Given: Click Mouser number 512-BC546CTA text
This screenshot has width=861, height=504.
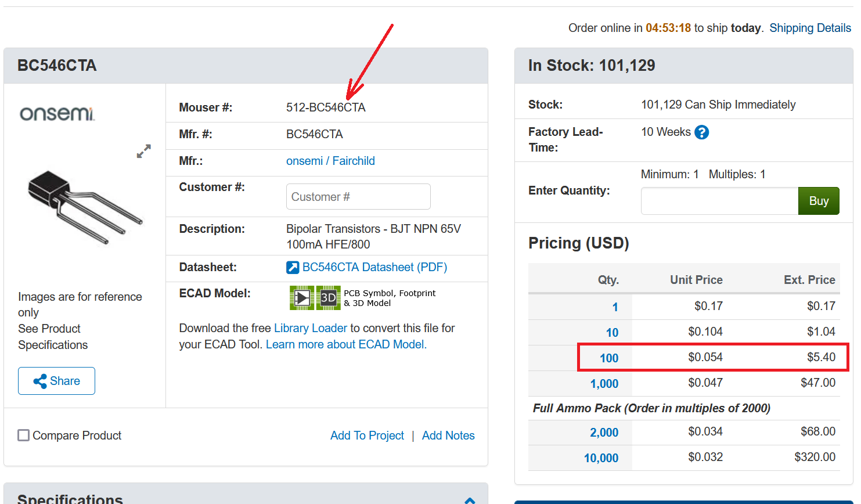Looking at the screenshot, I should (x=326, y=107).
